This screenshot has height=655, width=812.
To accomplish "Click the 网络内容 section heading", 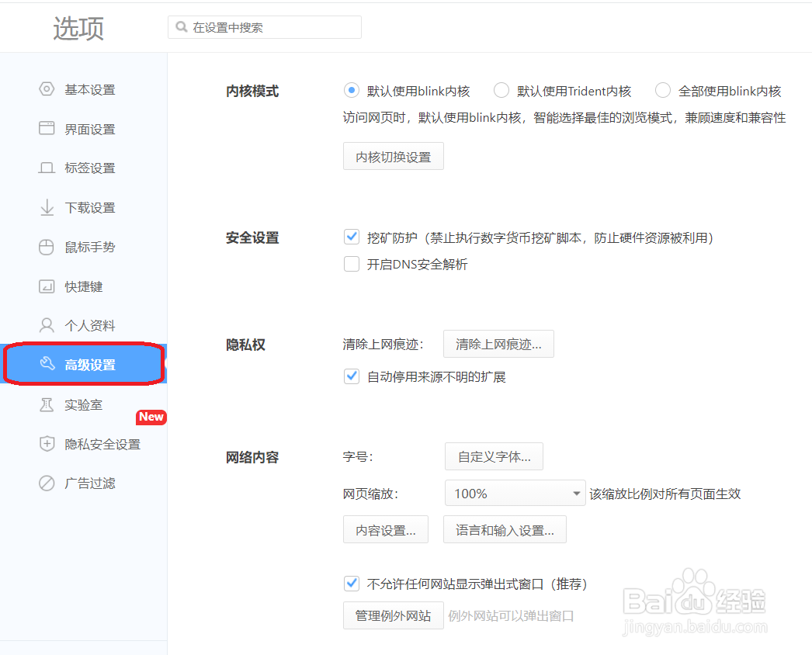I will pyautogui.click(x=252, y=456).
